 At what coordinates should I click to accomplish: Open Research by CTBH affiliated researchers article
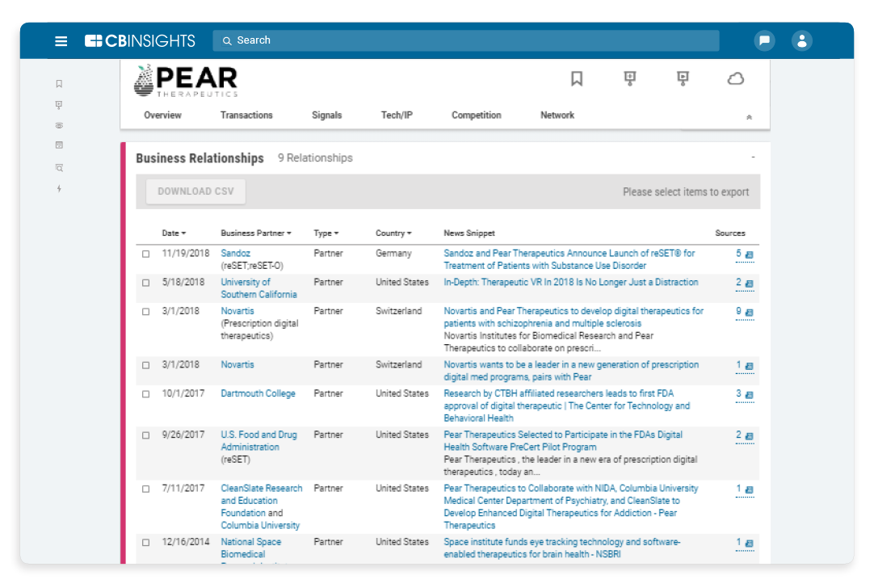pos(567,405)
